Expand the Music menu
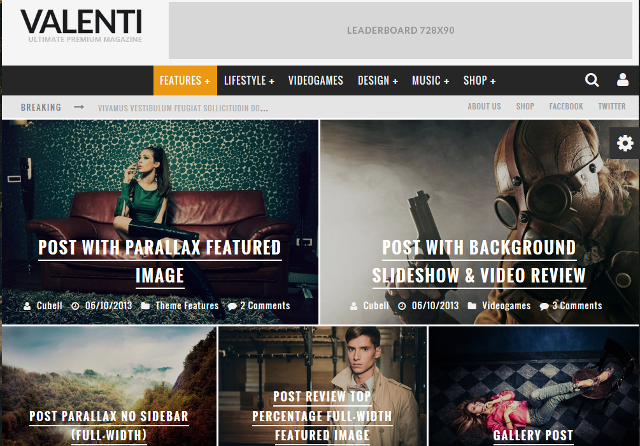This screenshot has width=640, height=446. tap(430, 80)
